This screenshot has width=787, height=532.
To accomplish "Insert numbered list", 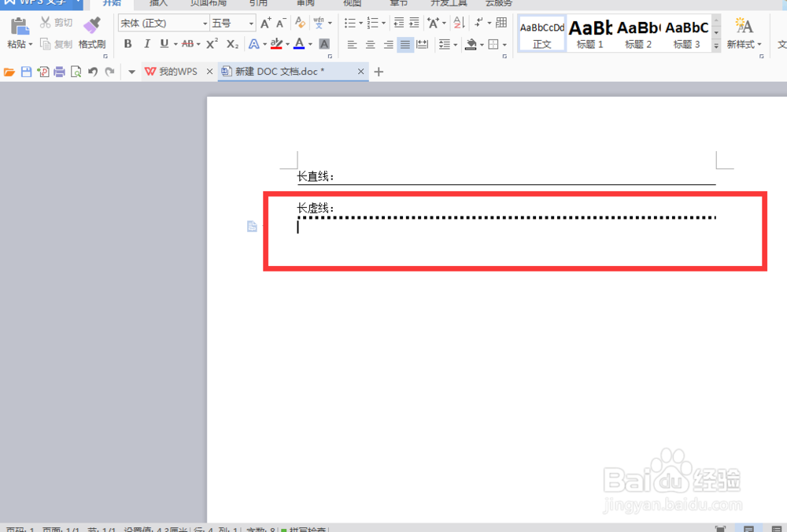I will click(372, 23).
